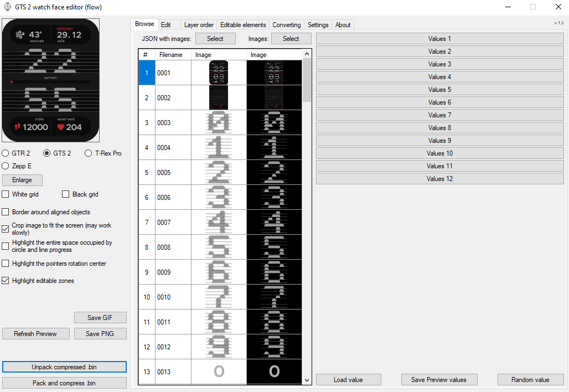Select filename 0013 in the list
Viewport: 569px width, 392px height.
coord(173,372)
